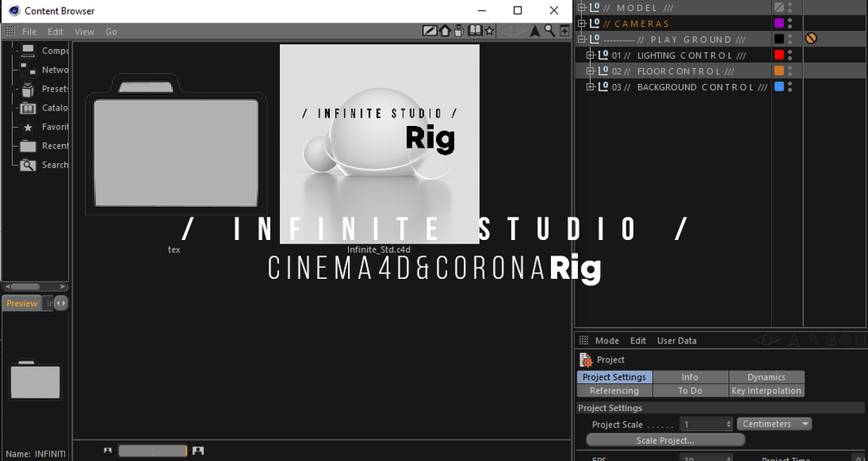Open the Edit menu in Attribute Manager
Viewport: 868px width, 461px height.
coord(637,340)
